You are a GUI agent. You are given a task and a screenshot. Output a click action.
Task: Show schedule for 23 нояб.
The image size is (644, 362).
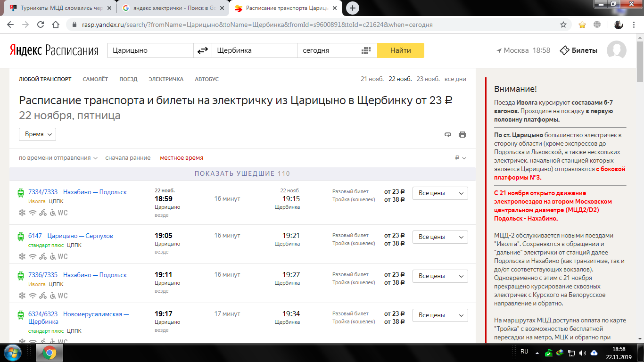click(429, 79)
